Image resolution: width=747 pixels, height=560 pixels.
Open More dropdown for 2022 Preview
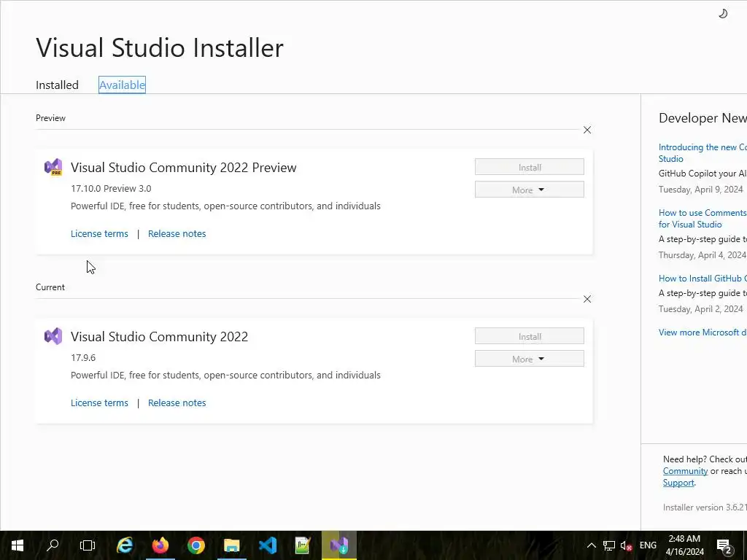(x=530, y=190)
